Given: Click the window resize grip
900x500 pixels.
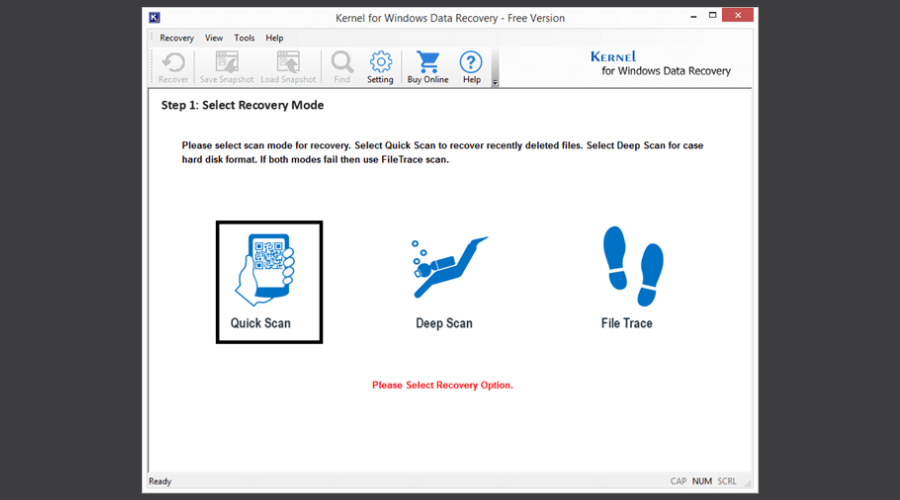Looking at the screenshot, I should click(748, 483).
